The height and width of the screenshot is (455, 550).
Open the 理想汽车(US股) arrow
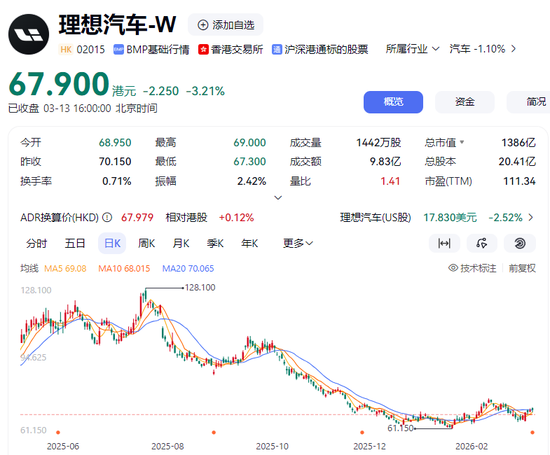pyautogui.click(x=531, y=218)
